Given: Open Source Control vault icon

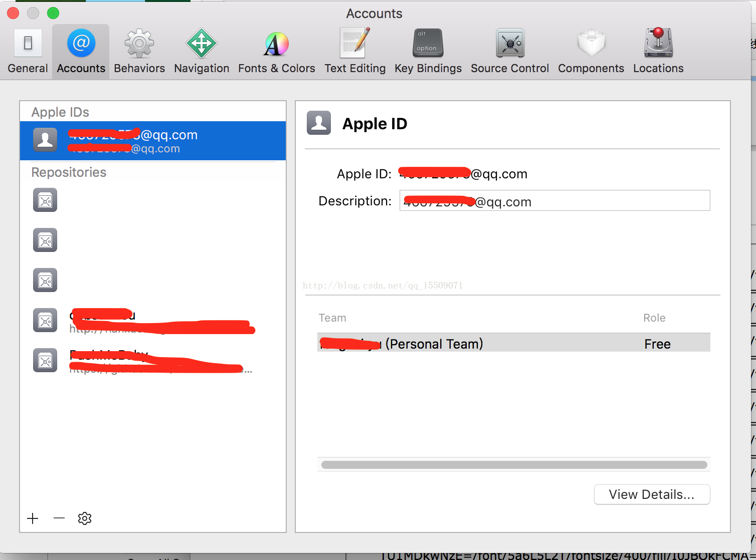Looking at the screenshot, I should (510, 43).
